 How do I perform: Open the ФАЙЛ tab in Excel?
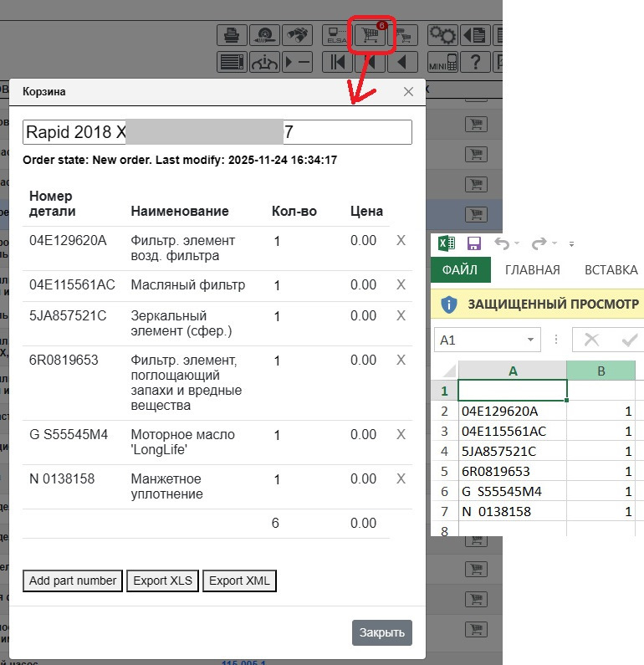click(461, 269)
